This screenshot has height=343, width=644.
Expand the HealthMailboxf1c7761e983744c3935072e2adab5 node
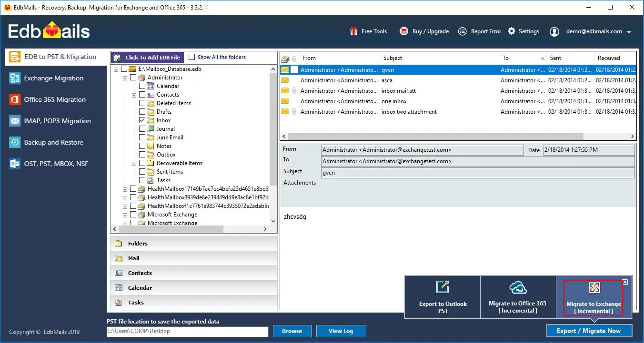tap(125, 206)
